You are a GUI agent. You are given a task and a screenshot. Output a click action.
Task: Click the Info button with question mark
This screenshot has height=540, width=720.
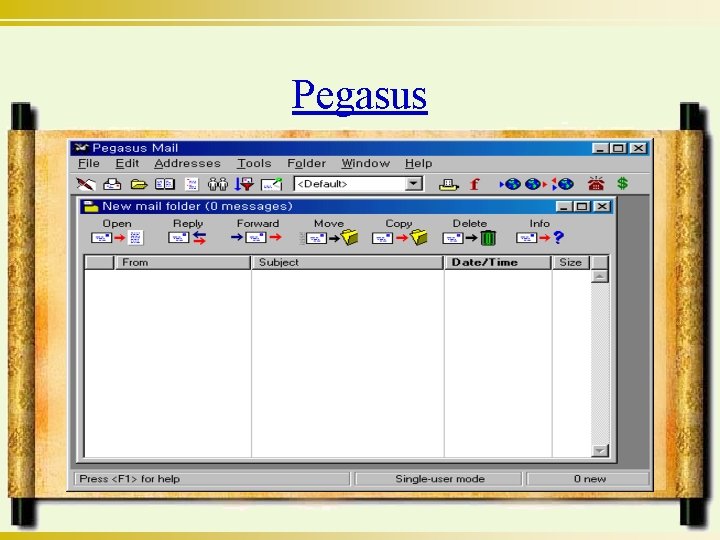pos(540,231)
